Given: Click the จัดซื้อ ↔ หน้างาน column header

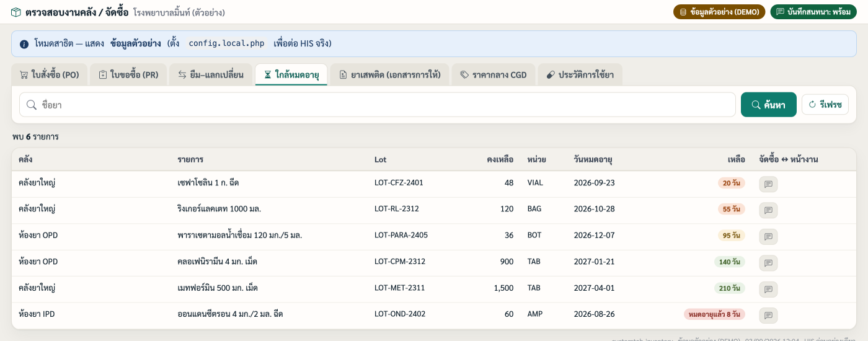Looking at the screenshot, I should [x=789, y=160].
